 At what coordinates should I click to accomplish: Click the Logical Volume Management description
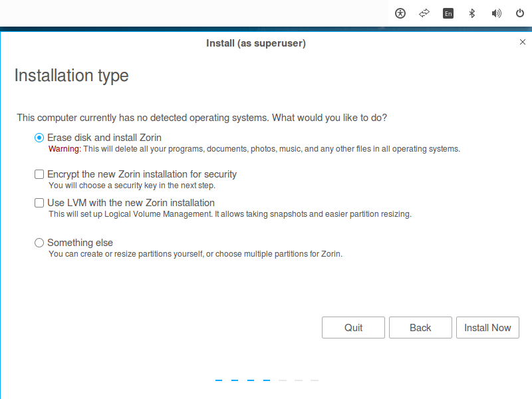(230, 214)
